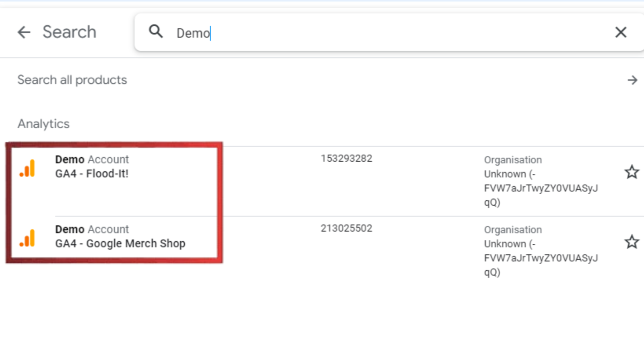
Task: Click the magnifying glass search icon
Action: pyautogui.click(x=156, y=31)
